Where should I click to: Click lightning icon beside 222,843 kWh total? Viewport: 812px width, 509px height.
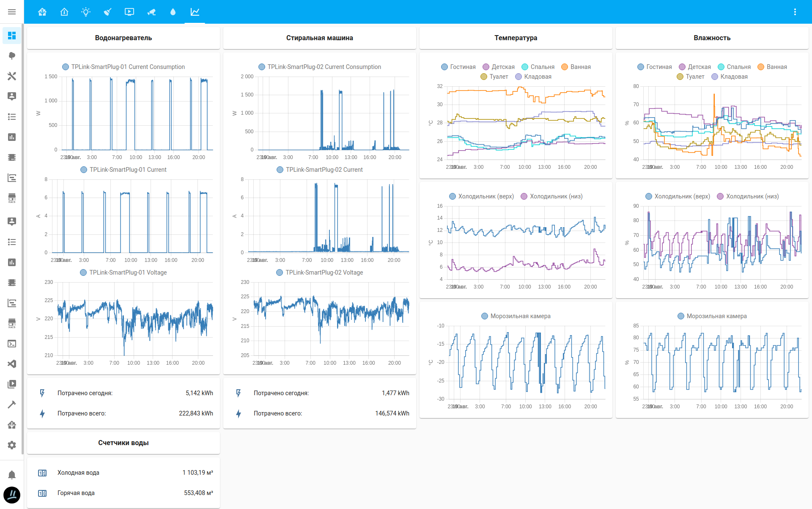click(x=42, y=413)
